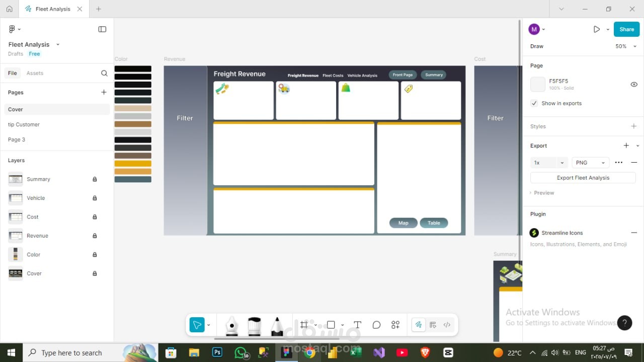Viewport: 644px width, 362px height.
Task: Open the Figma main menu icon
Action: (x=12, y=29)
